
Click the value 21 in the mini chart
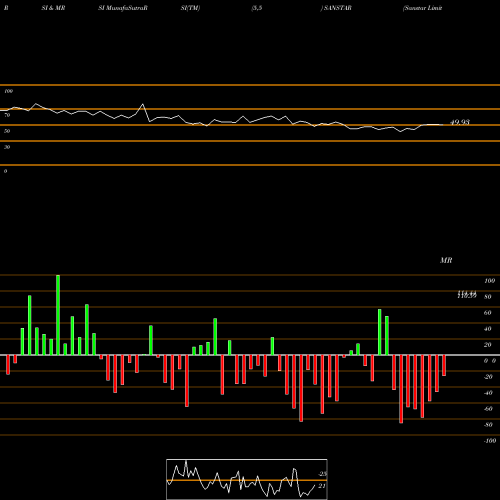322,486
